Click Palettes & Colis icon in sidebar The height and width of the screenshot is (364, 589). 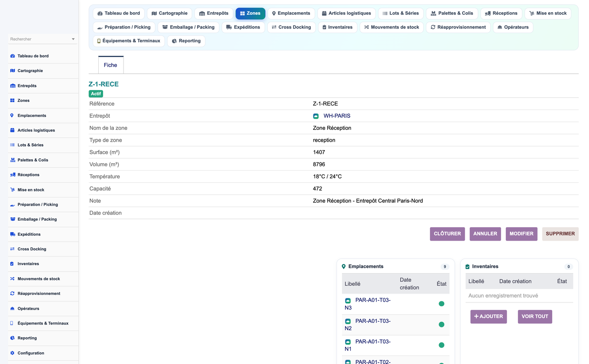pyautogui.click(x=13, y=160)
